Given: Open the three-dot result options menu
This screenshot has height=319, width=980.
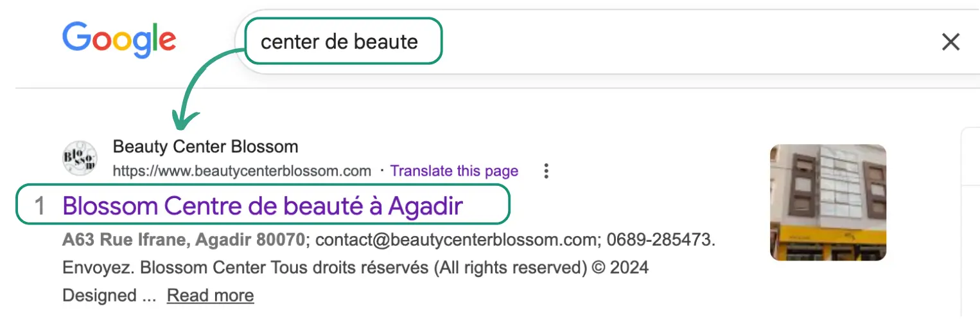Looking at the screenshot, I should coord(546,171).
